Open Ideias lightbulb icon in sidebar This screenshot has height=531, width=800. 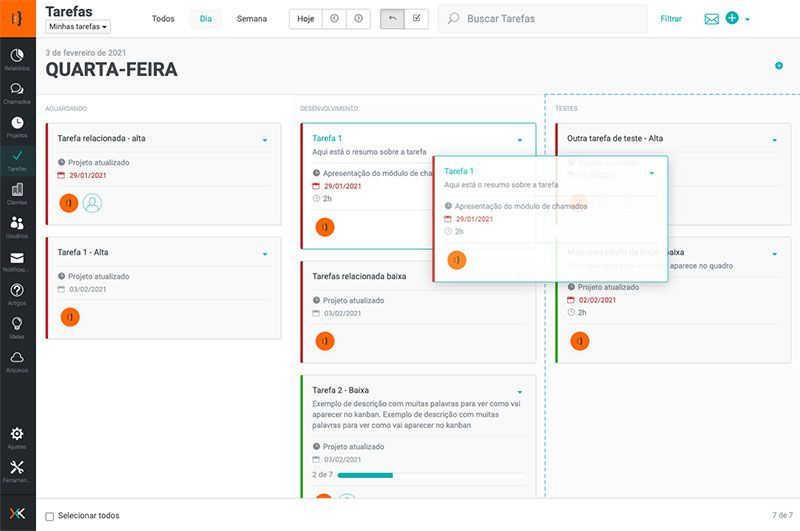[17, 327]
